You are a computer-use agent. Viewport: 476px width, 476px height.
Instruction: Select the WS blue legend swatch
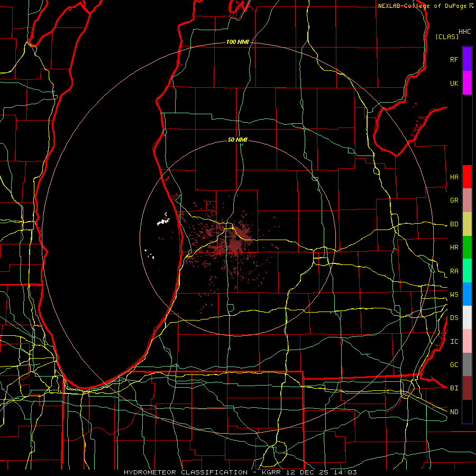click(467, 294)
